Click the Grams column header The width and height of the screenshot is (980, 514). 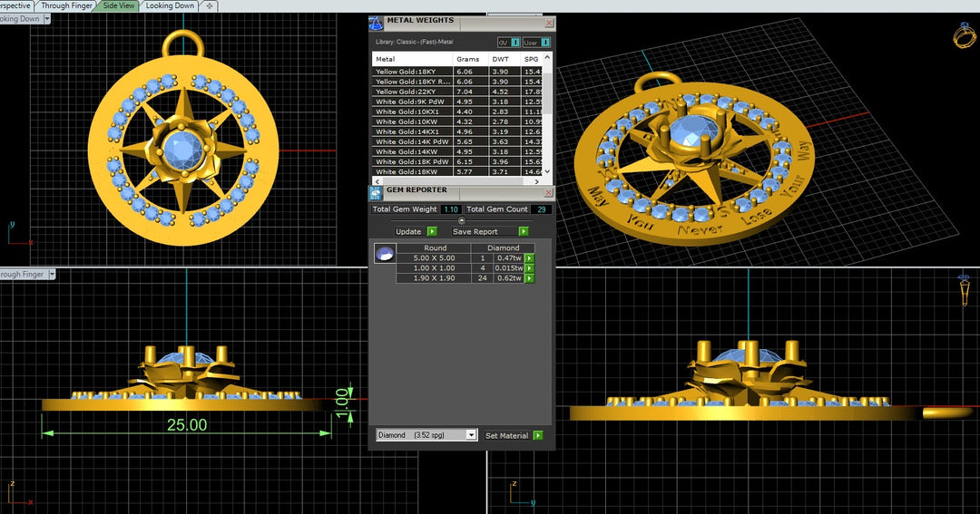471,59
